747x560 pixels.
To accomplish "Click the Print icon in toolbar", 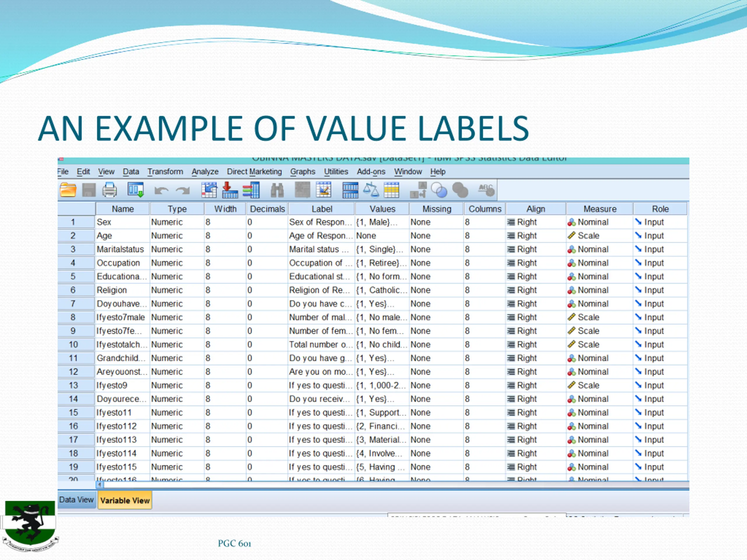I will pyautogui.click(x=109, y=190).
